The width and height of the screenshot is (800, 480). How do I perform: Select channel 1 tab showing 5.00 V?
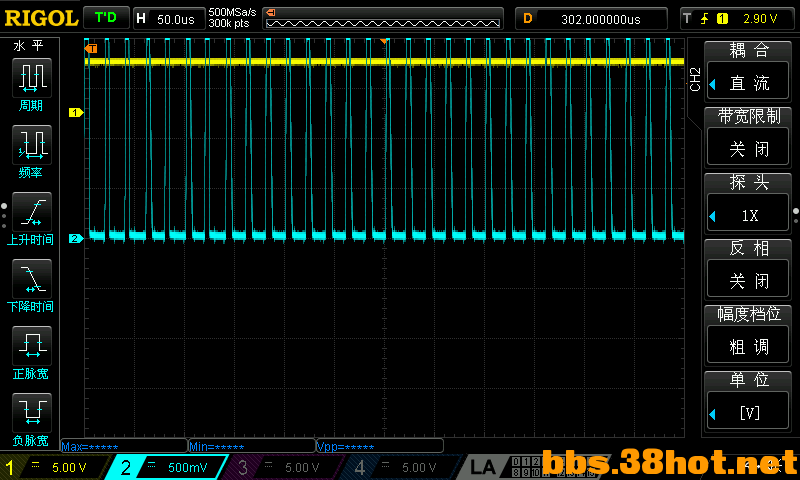point(56,467)
